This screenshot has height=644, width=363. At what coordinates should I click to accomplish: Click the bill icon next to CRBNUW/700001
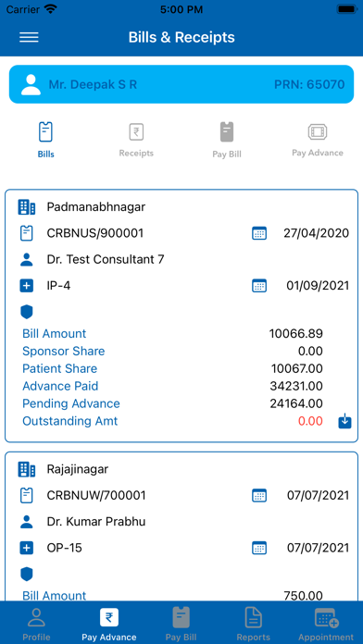tap(27, 495)
